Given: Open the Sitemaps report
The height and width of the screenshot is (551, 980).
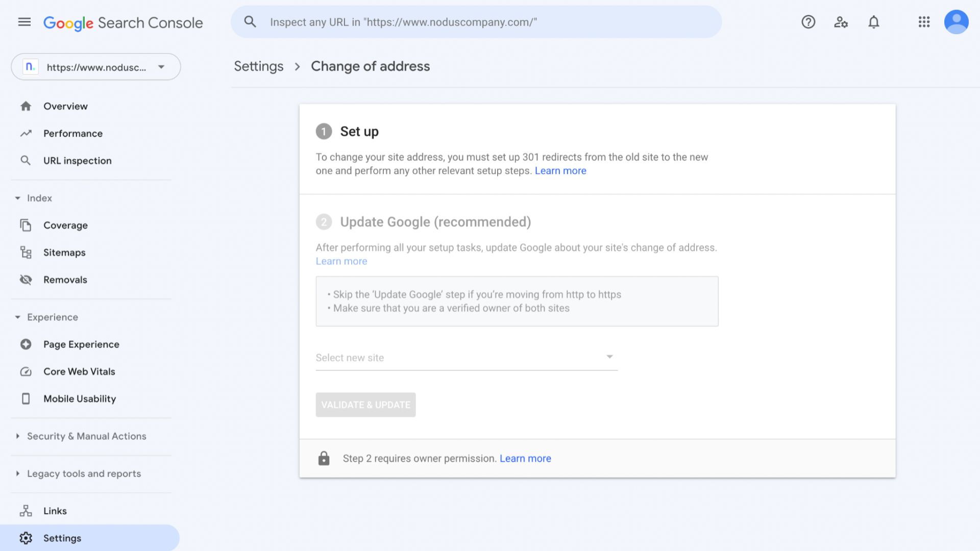Looking at the screenshot, I should pyautogui.click(x=64, y=252).
